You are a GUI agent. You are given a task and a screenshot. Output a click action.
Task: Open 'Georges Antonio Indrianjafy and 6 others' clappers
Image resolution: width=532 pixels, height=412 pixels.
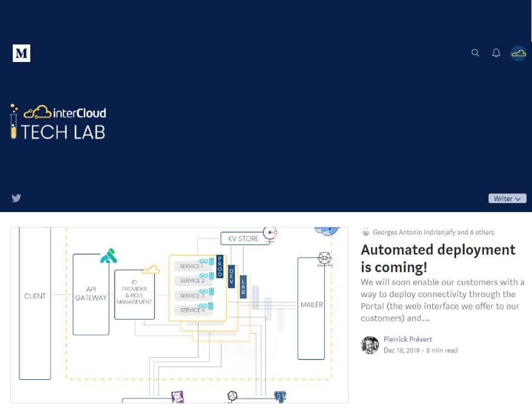pos(433,232)
